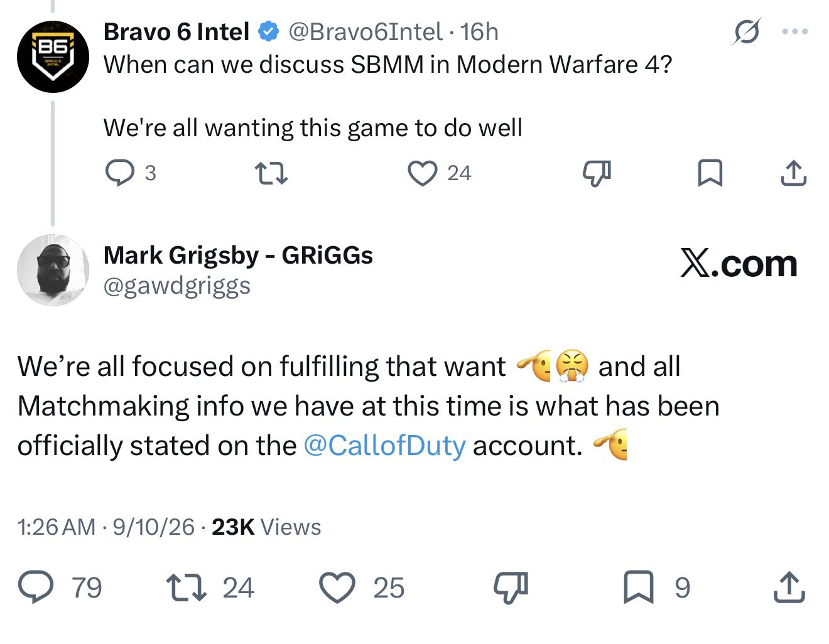This screenshot has width=829, height=644.
Task: Repost the Bravo 6 Intel tweet
Action: click(271, 173)
